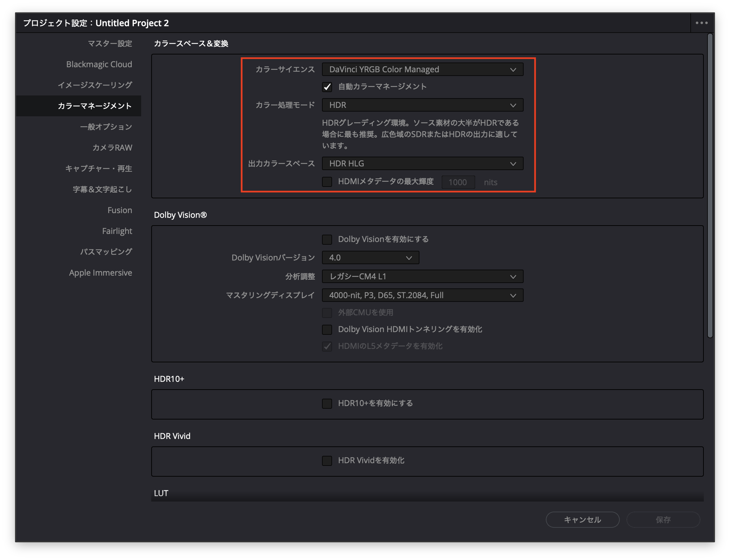Click the vertical scrollbar of settings panel
730x560 pixels.
coord(710,186)
